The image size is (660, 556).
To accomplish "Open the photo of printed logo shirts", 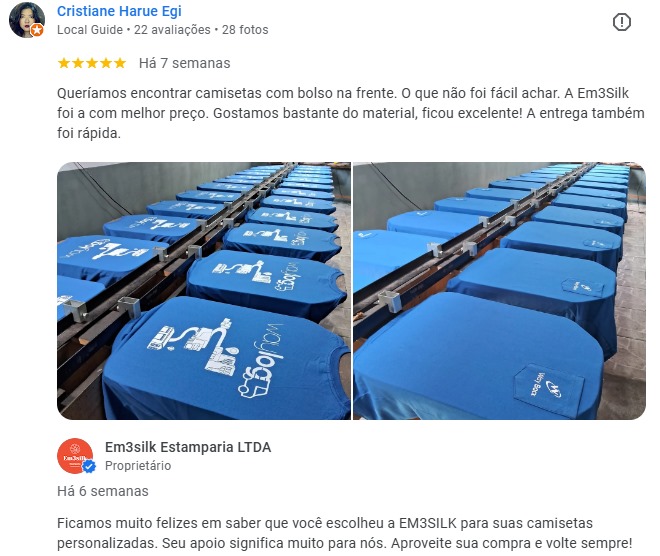I will (x=204, y=290).
